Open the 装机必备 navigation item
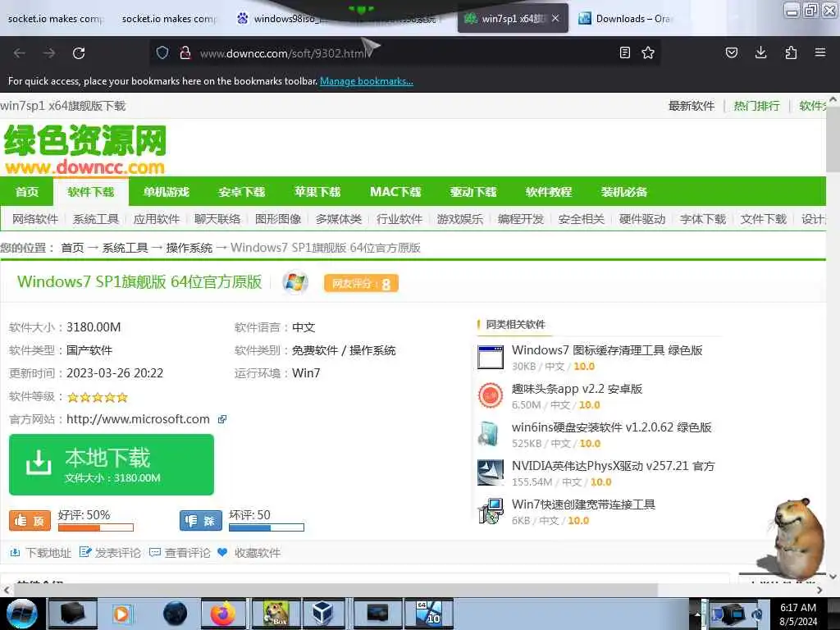 pyautogui.click(x=624, y=192)
